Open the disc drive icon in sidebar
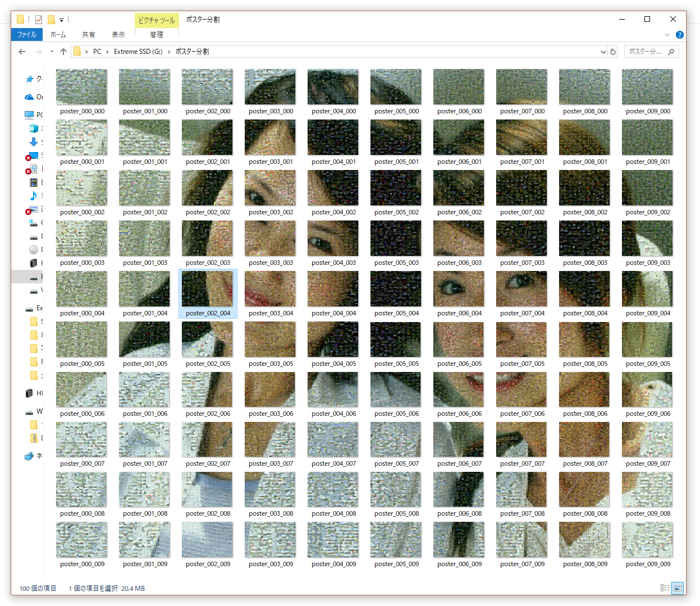This screenshot has height=606, width=700. pyautogui.click(x=34, y=250)
